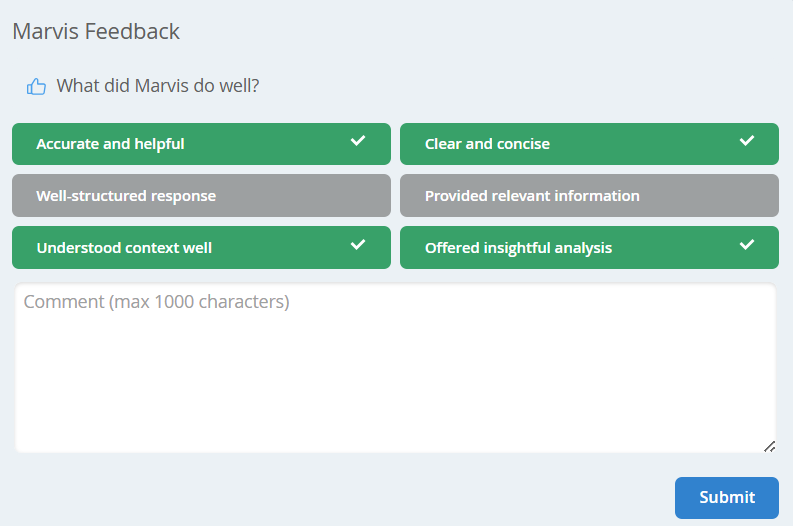Click the 'Provided relevant information' label text

(x=532, y=196)
